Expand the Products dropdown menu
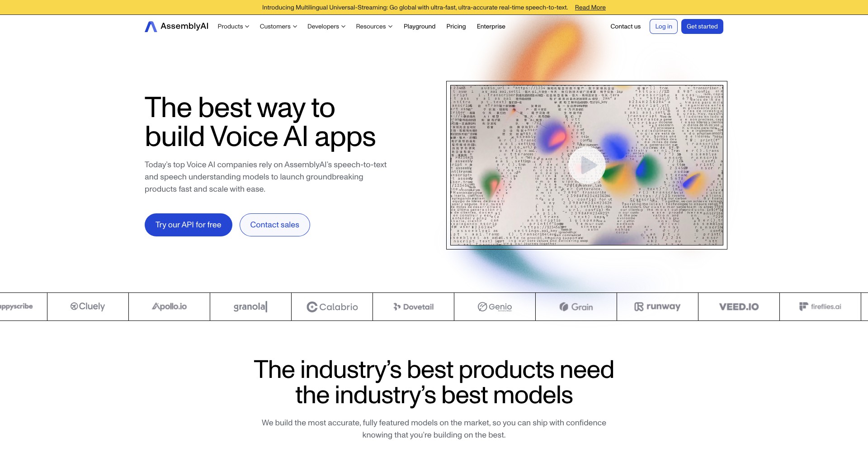868x457 pixels. 233,26
